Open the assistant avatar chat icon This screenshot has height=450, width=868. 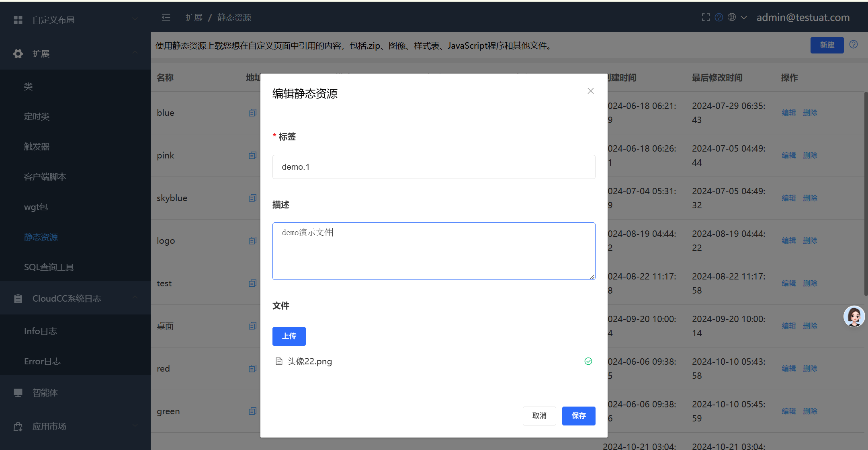854,316
